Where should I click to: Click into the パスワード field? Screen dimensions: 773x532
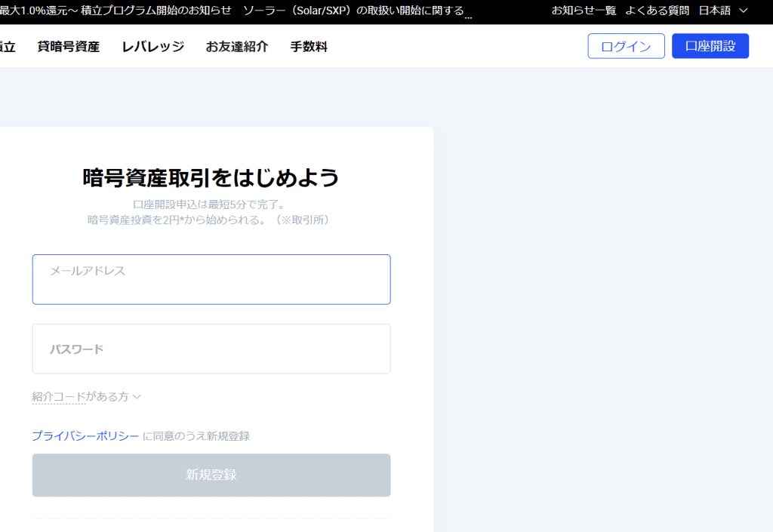coord(211,349)
